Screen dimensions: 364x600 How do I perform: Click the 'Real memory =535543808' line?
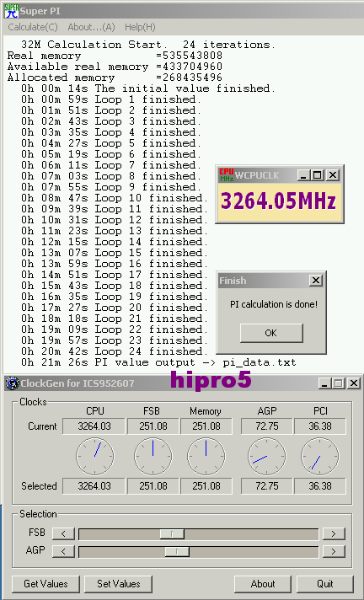tap(115, 56)
